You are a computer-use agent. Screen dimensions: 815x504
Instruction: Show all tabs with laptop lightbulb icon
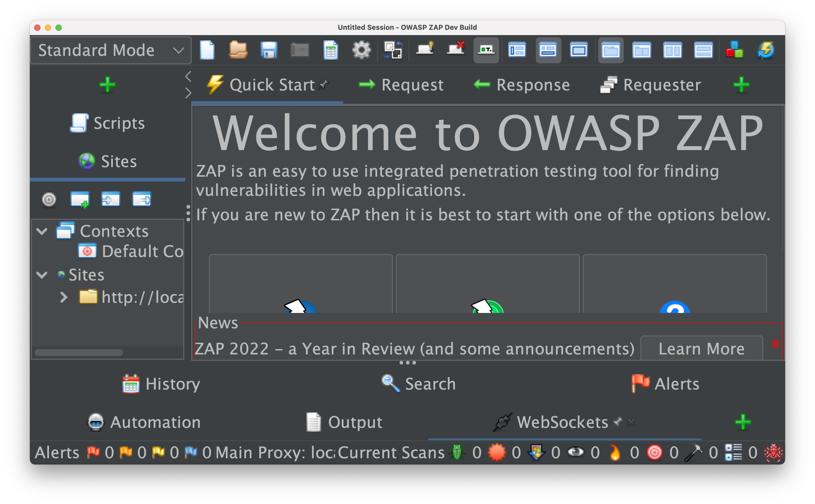tap(425, 50)
